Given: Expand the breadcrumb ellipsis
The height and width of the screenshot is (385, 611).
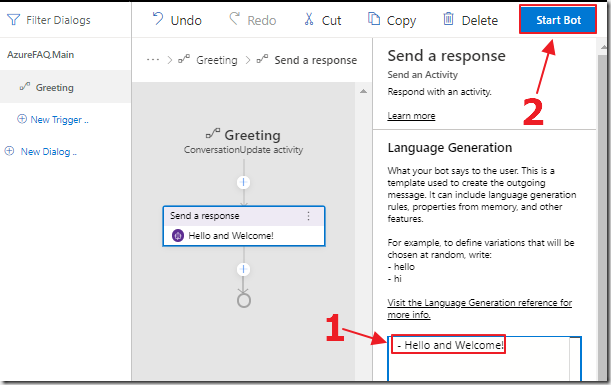Looking at the screenshot, I should click(x=153, y=60).
